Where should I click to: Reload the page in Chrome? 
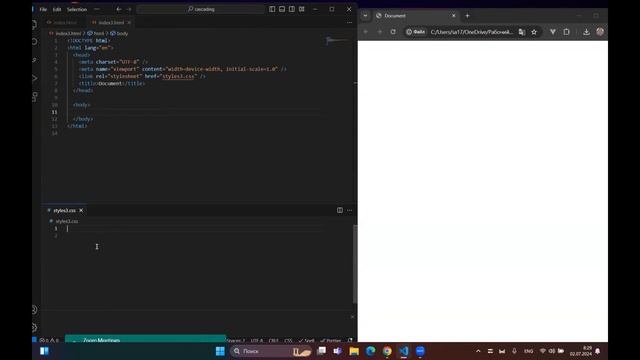[393, 32]
